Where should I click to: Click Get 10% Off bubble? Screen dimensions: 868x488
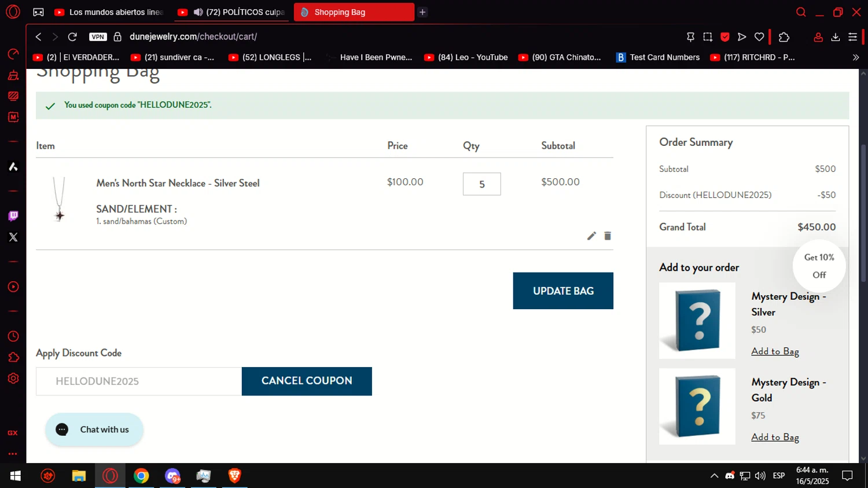click(819, 266)
